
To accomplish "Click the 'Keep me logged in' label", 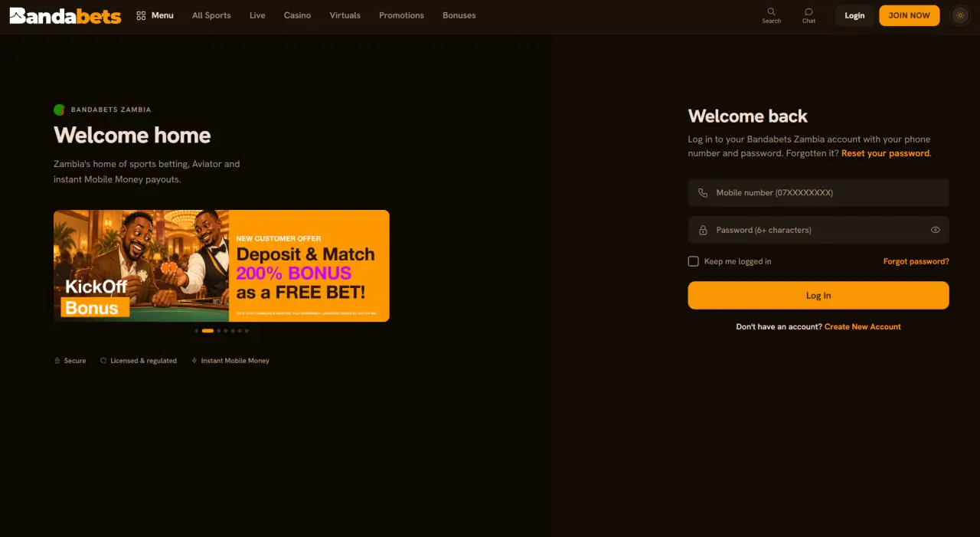I will (737, 261).
